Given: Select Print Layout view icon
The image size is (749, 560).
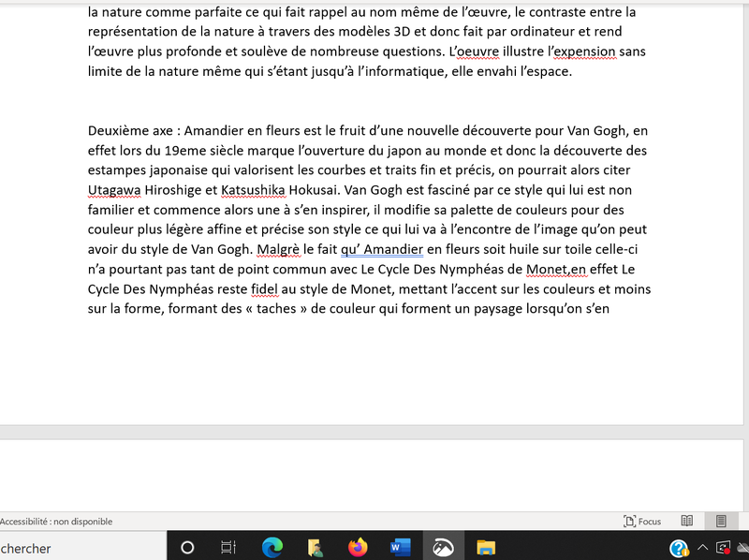Looking at the screenshot, I should click(x=721, y=522).
